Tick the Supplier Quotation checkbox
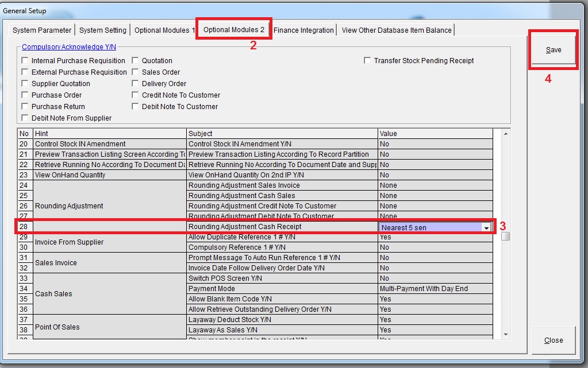Screen dimensions: 588x368 pos(25,84)
